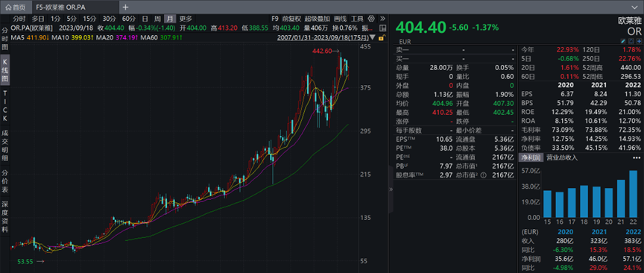Click the 52周高 value 440.00
644x273 pixels.
coord(631,67)
